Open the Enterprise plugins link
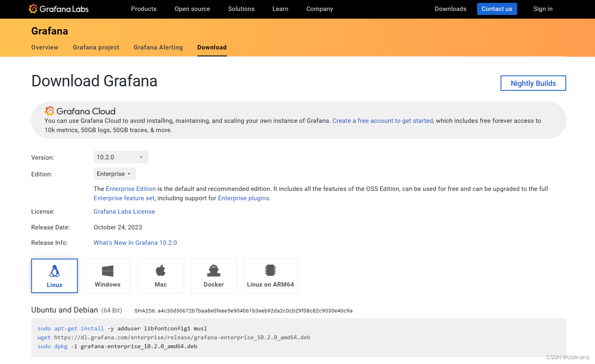Viewport: 595px width, 364px height. (244, 198)
